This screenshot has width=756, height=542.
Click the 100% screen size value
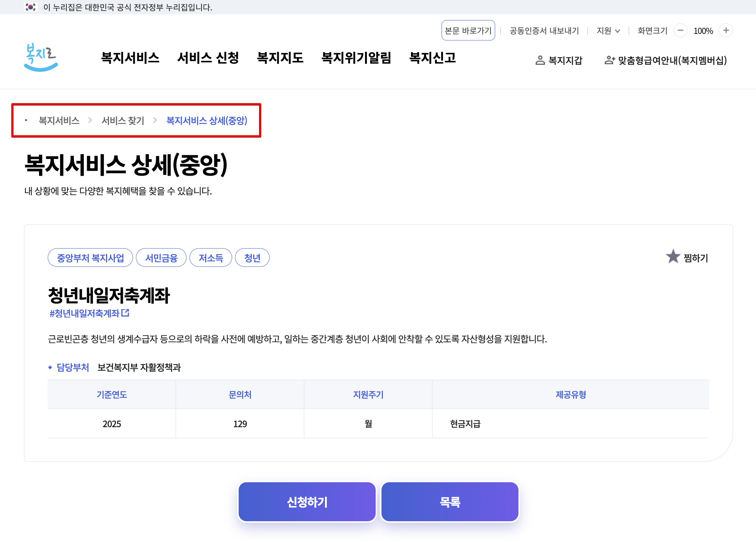(x=703, y=31)
